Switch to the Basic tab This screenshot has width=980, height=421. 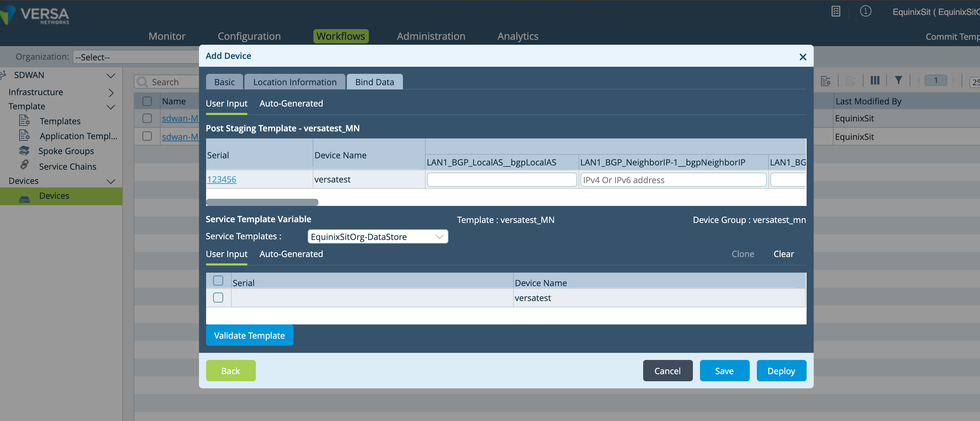(x=225, y=82)
